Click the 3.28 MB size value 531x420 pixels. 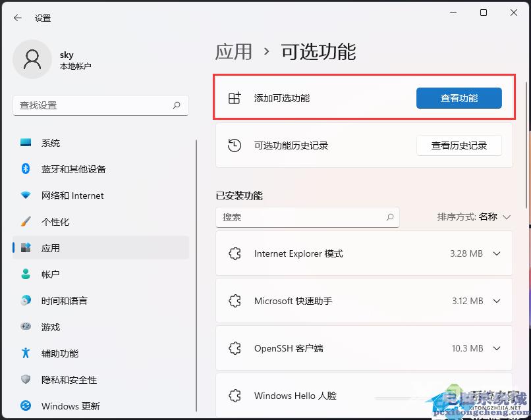click(466, 253)
